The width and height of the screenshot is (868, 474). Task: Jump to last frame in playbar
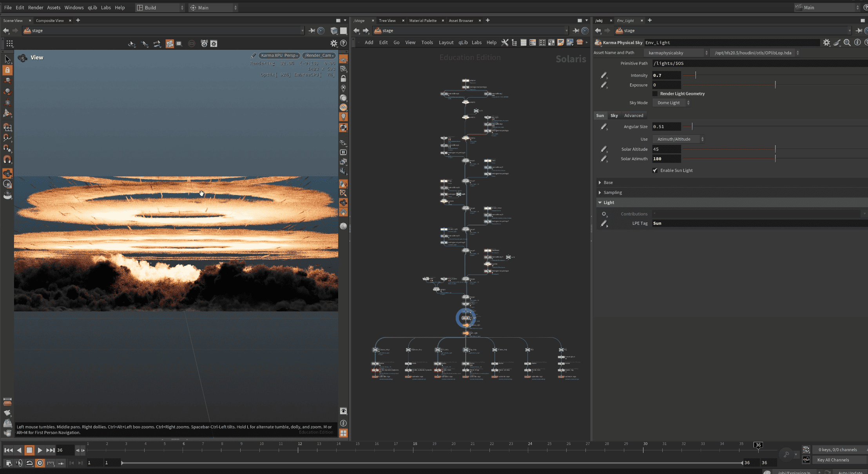click(51, 450)
